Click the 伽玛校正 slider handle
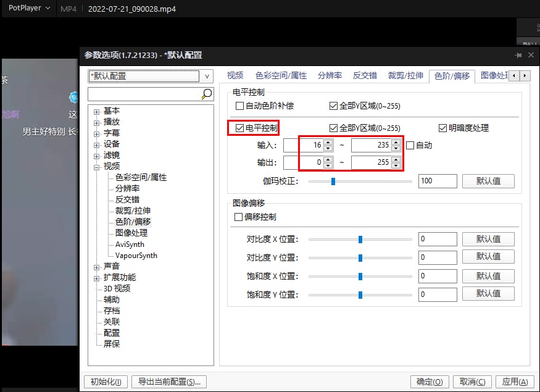The image size is (540, 392). tap(333, 181)
